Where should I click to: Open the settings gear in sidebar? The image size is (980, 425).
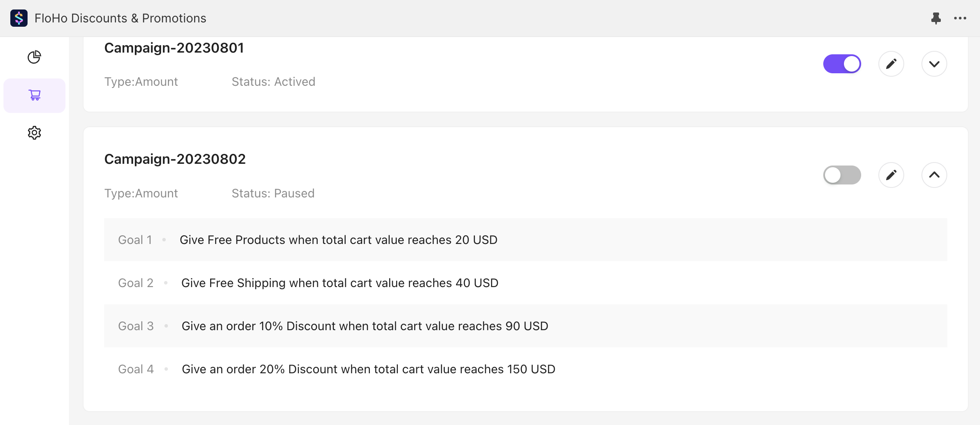coord(34,133)
